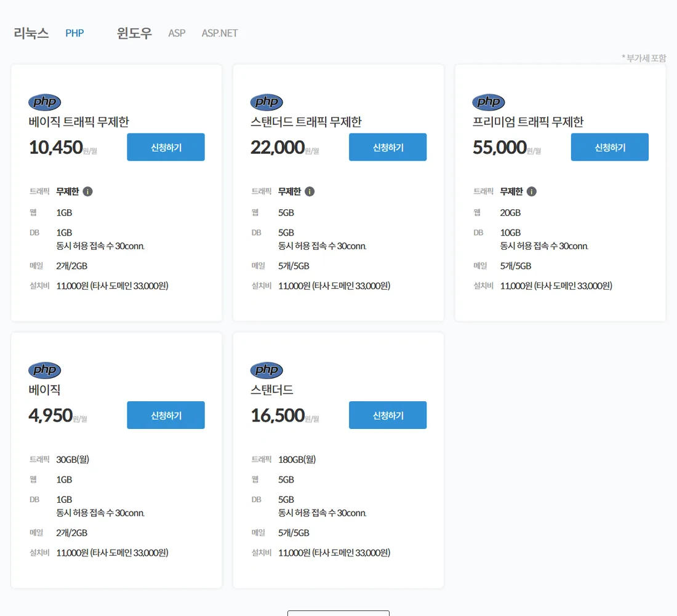Show traffic info icon on the 55,000 plan
Viewport: 677px width, 616px height.
(x=532, y=191)
